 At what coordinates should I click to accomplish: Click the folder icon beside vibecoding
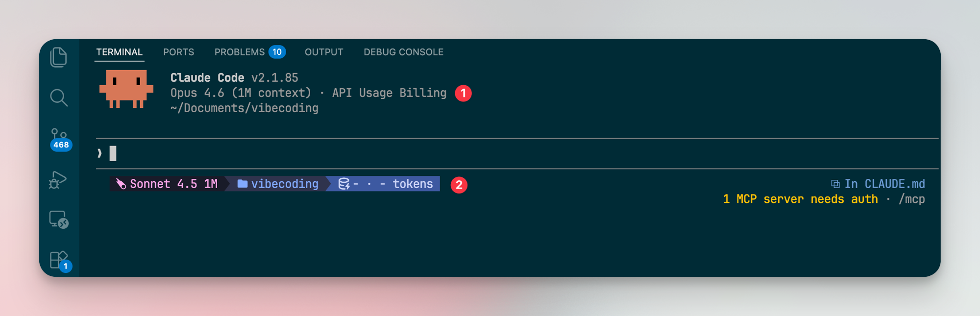coord(242,184)
